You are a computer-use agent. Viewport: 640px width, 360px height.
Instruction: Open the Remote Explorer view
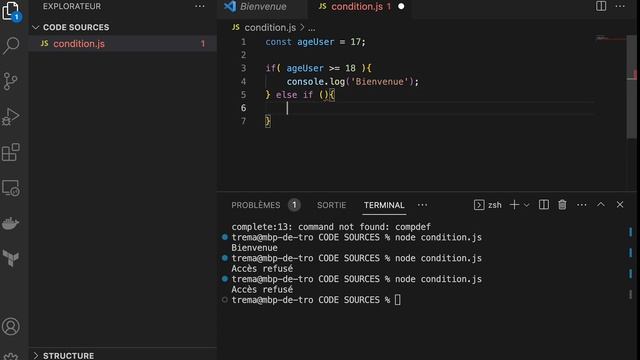pyautogui.click(x=11, y=188)
